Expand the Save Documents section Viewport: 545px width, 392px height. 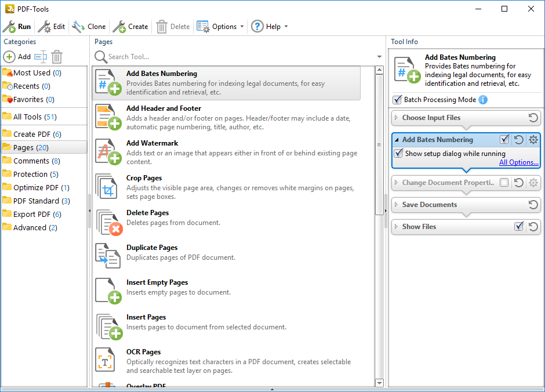click(x=397, y=205)
